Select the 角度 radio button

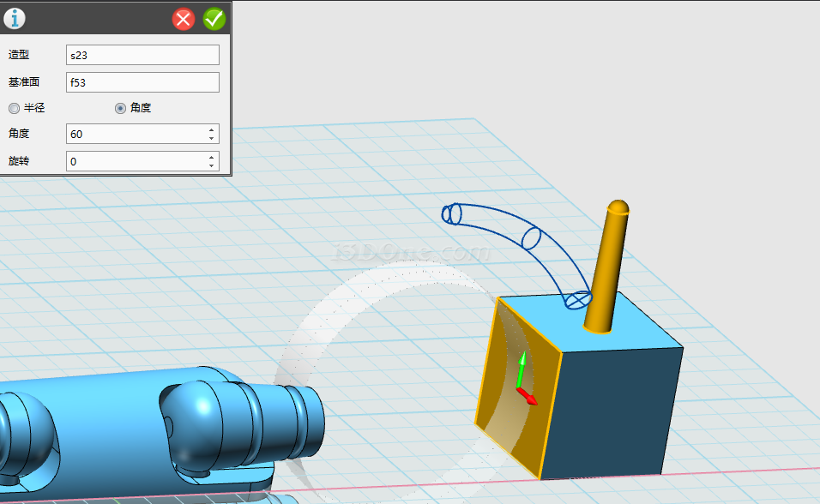click(120, 108)
